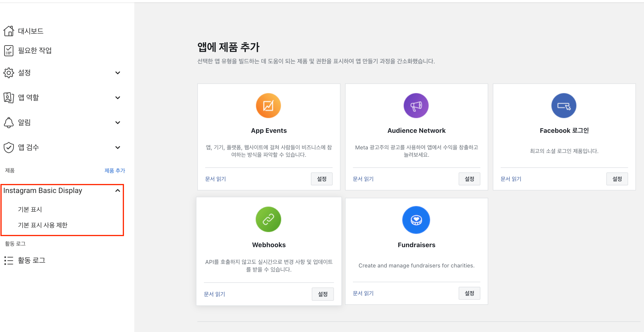Click 설정 button on Facebook 로그인 card

pyautogui.click(x=617, y=179)
